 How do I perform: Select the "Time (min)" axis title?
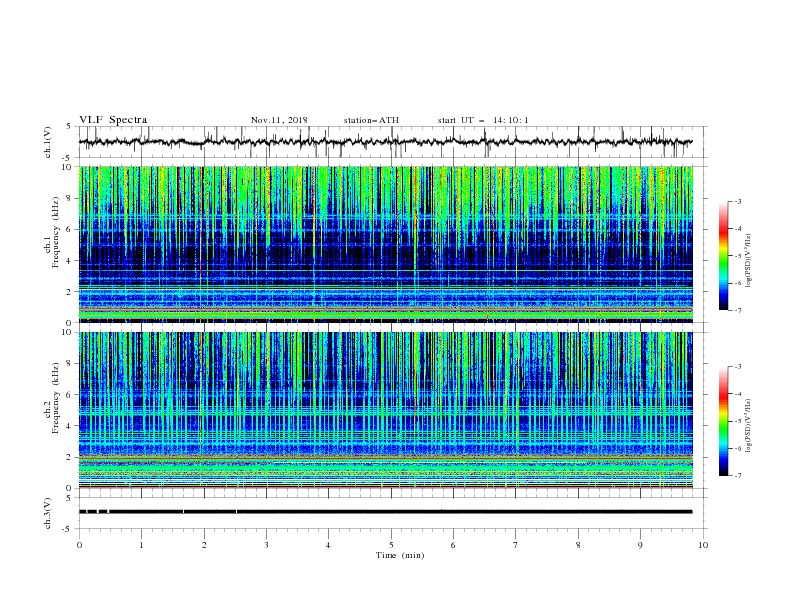[400, 555]
